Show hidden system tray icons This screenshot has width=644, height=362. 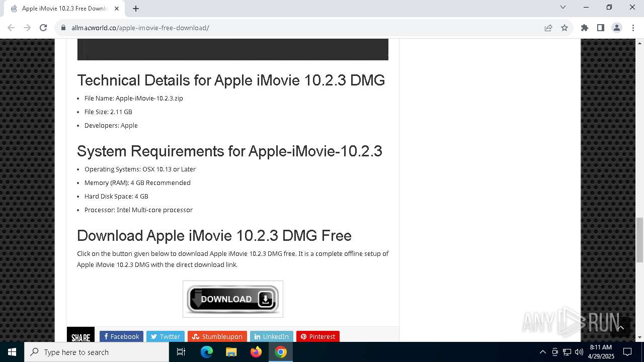pyautogui.click(x=542, y=352)
